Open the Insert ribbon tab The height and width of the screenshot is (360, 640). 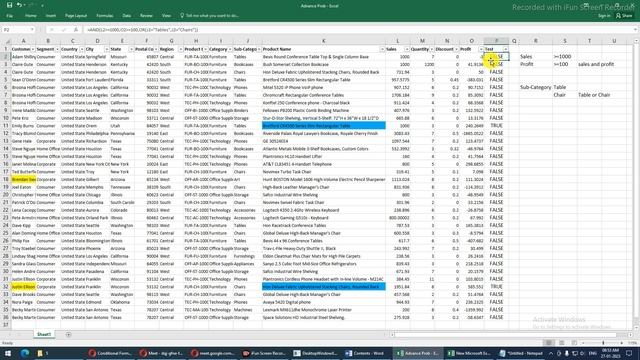[x=51, y=16]
